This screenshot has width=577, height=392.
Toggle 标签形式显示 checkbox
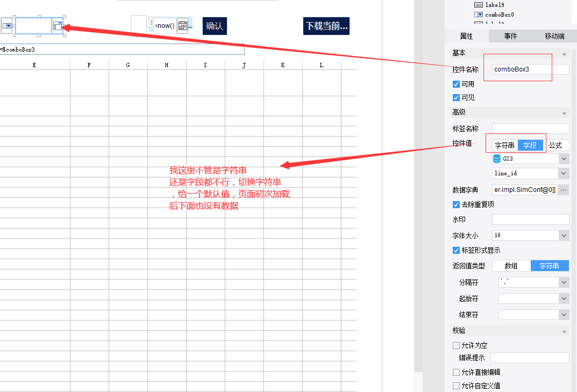[457, 250]
